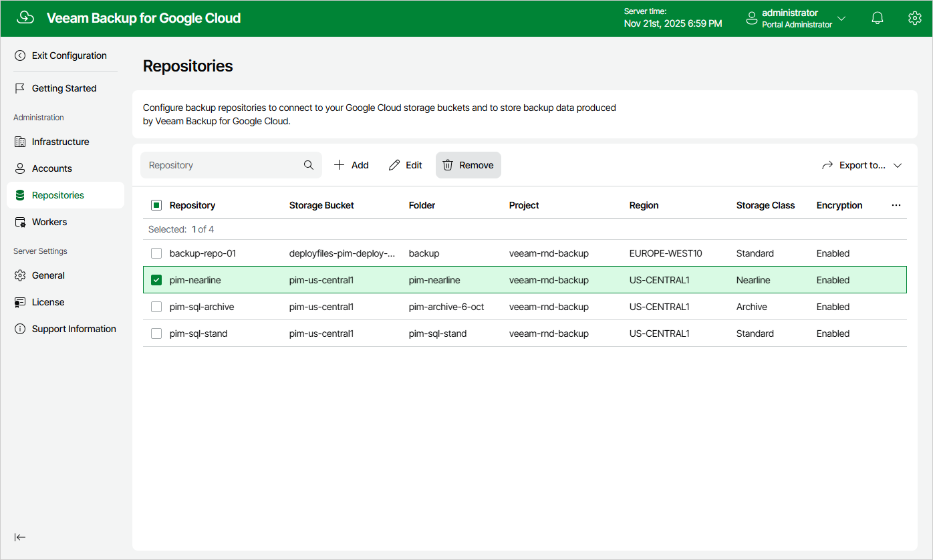Sort by Repository column header
Screen dimensions: 933x560
coord(192,205)
